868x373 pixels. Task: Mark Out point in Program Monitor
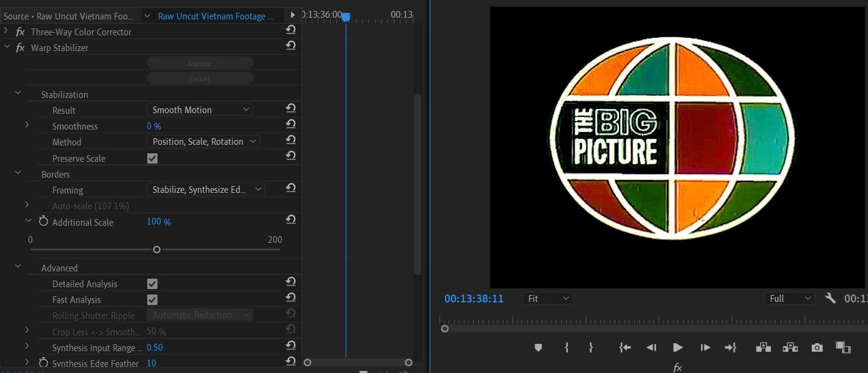[590, 347]
